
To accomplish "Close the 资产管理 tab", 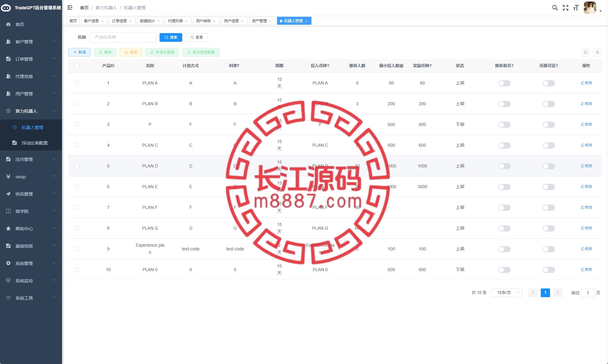I will click(x=270, y=21).
